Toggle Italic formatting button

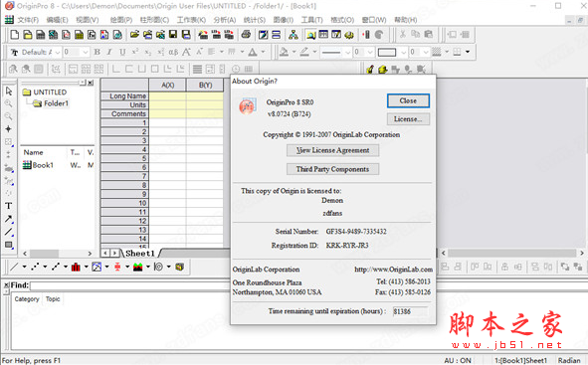click(109, 52)
